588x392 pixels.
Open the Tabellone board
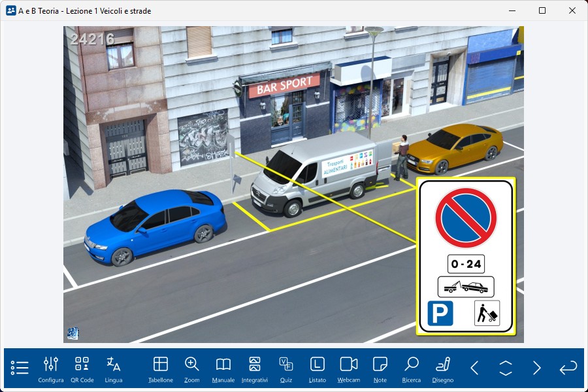coord(161,368)
